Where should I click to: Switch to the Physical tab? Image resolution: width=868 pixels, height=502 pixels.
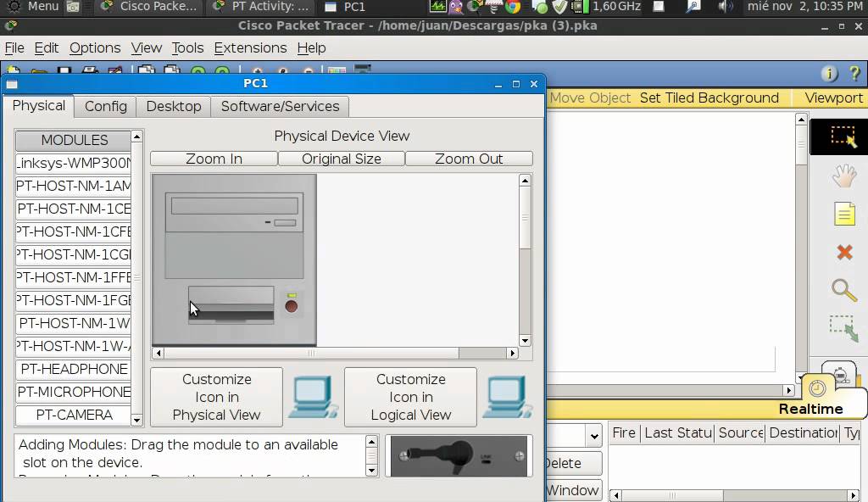point(39,106)
